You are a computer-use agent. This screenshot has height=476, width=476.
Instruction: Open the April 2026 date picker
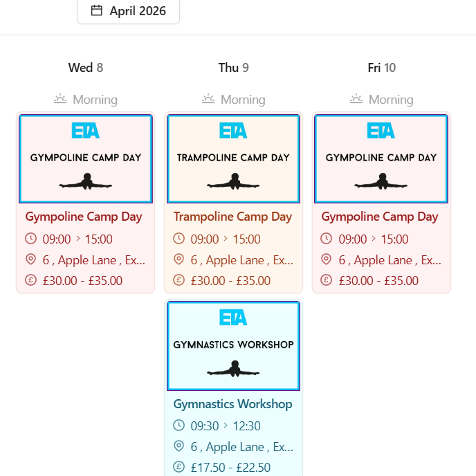pyautogui.click(x=128, y=11)
